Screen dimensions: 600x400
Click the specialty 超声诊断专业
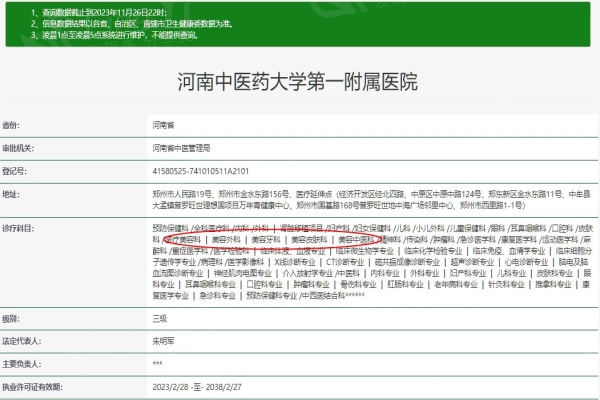[x=473, y=262]
